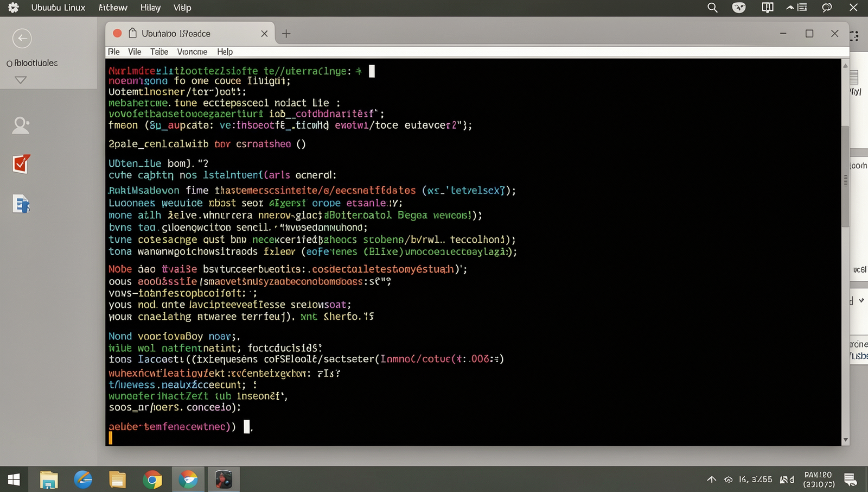
Task: Open Hilay in top menu bar
Action: point(150,8)
